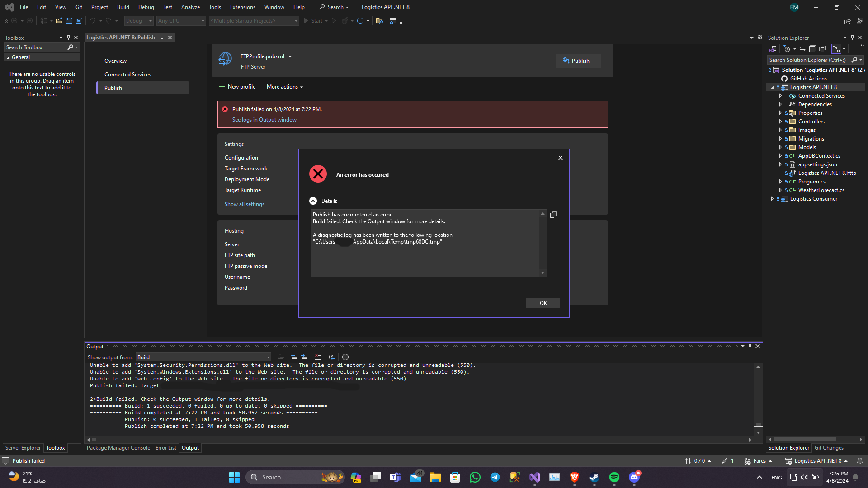Click the Open File folder icon in toolbar
The height and width of the screenshot is (488, 868).
pyautogui.click(x=59, y=21)
